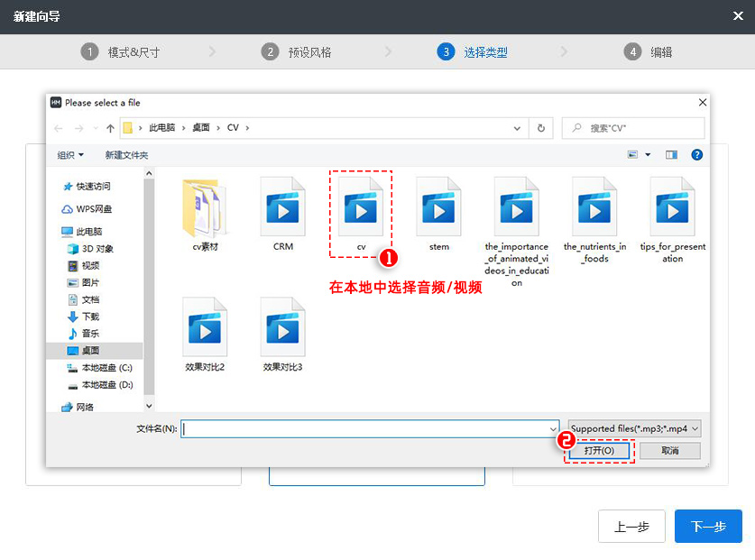The image size is (755, 560).
Task: Refresh the folder using the refresh icon
Action: pos(540,127)
